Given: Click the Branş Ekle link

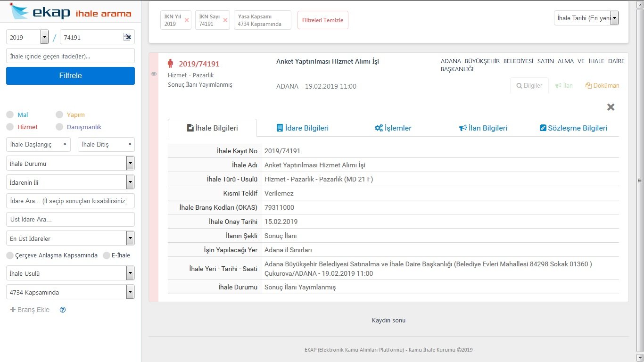Looking at the screenshot, I should (x=30, y=310).
